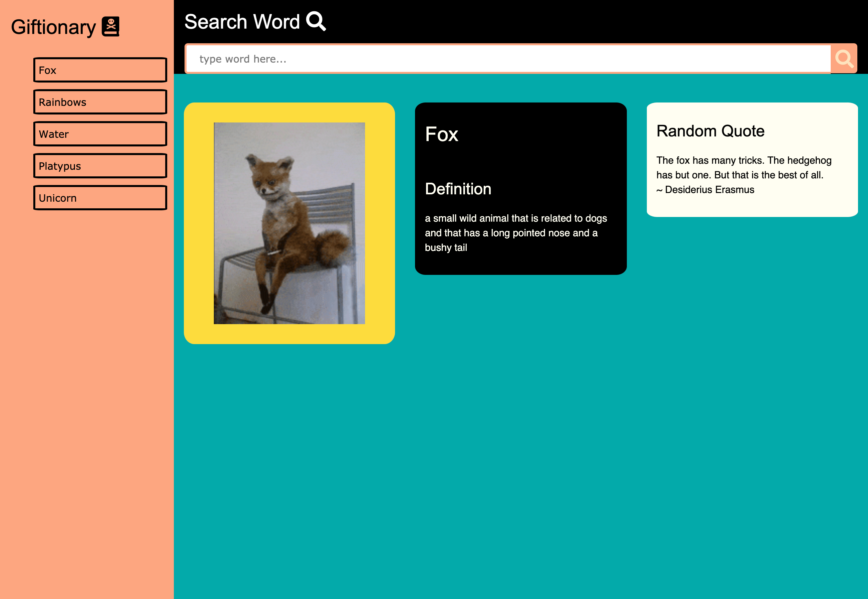The width and height of the screenshot is (868, 599).
Task: Select Fox from the word sidebar
Action: (x=100, y=70)
